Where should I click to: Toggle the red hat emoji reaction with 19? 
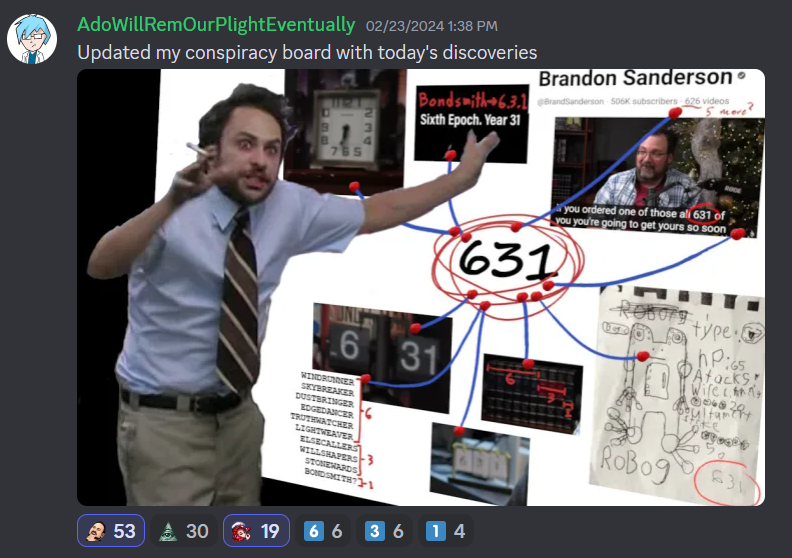pos(257,531)
